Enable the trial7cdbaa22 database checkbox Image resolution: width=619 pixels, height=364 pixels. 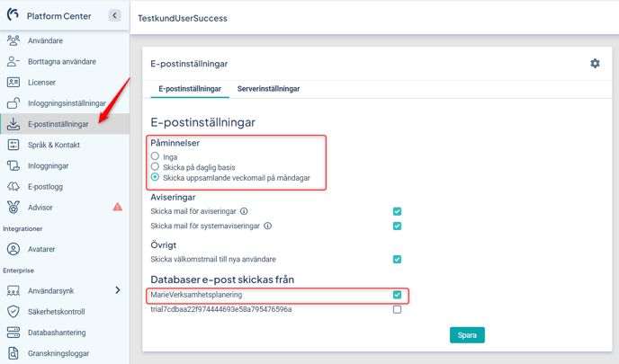(x=397, y=309)
